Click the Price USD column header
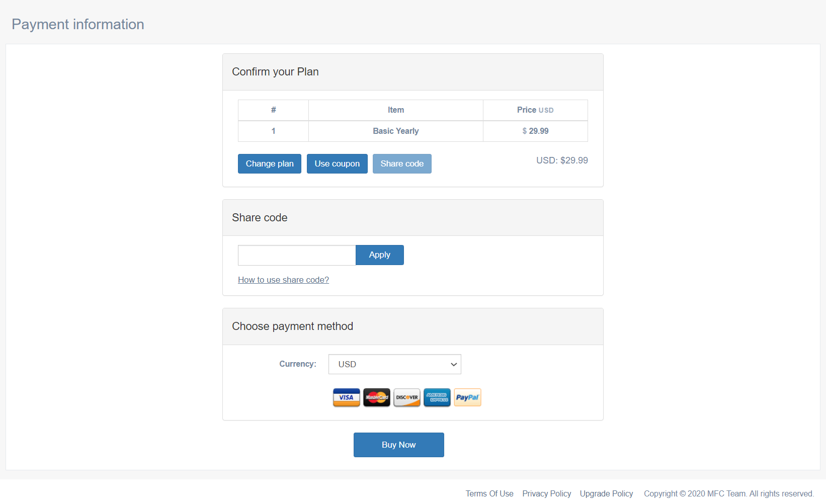The height and width of the screenshot is (504, 826). (535, 110)
